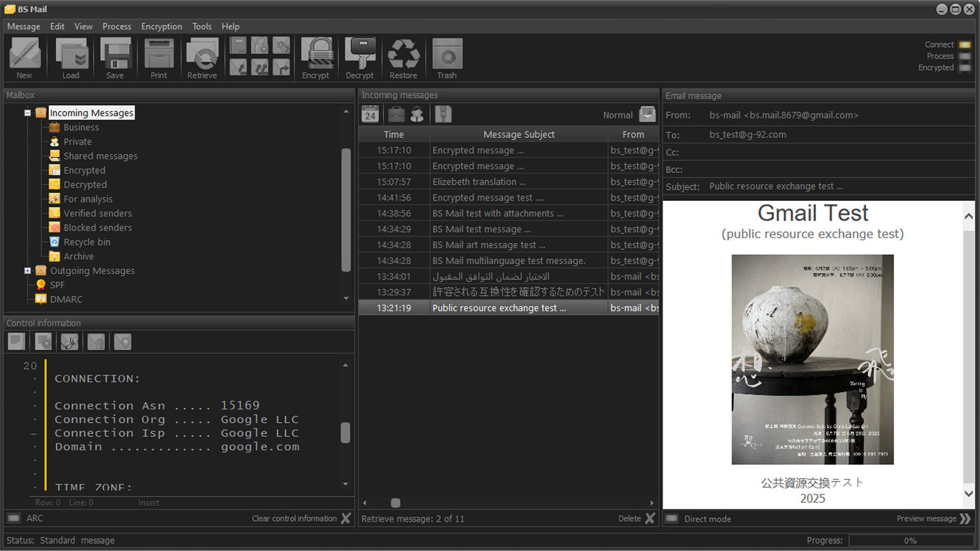Click the Delete button below message list
This screenshot has height=551, width=980.
coord(637,519)
